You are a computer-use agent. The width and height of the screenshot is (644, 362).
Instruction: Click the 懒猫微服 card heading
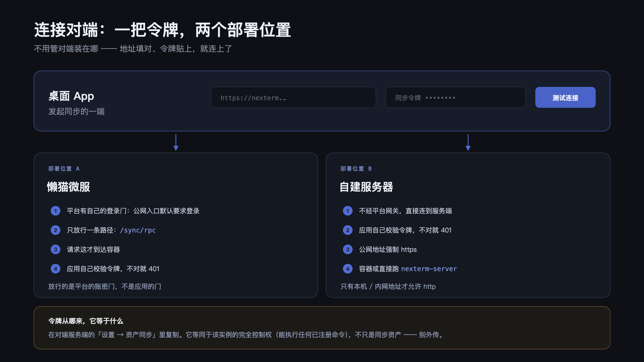click(x=68, y=187)
